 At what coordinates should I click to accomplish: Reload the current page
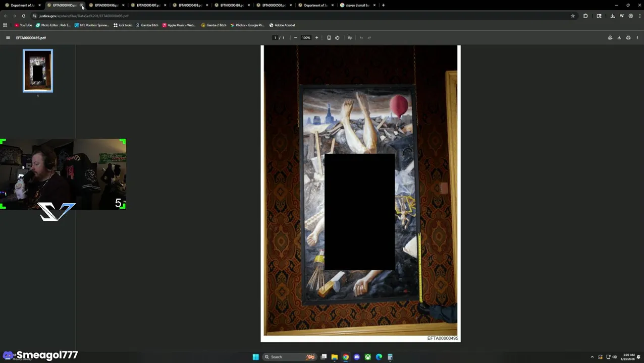click(23, 16)
